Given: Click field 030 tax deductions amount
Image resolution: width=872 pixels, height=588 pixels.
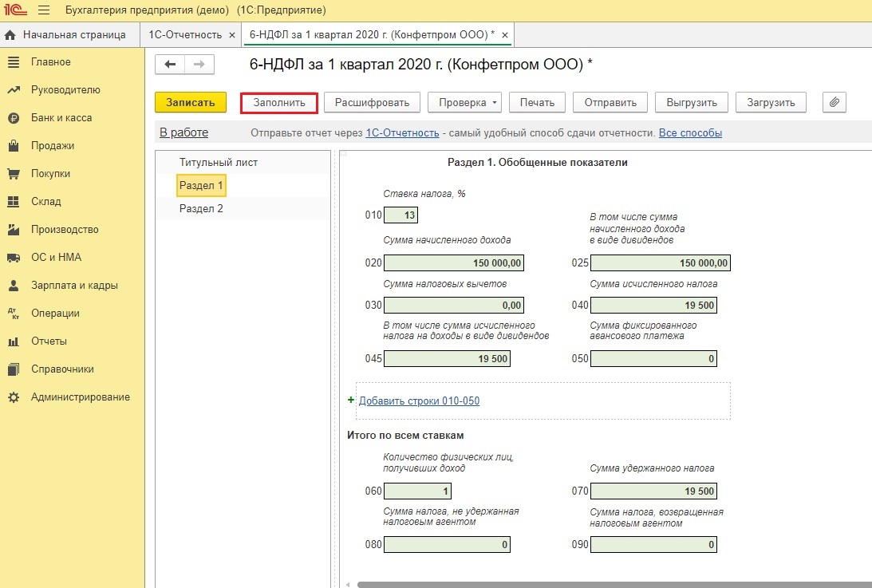Looking at the screenshot, I should click(x=454, y=306).
